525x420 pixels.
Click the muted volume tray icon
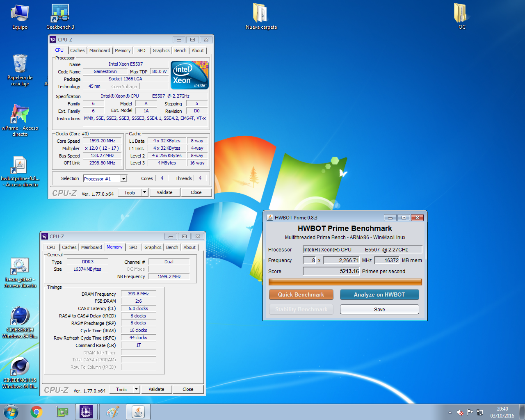460,412
